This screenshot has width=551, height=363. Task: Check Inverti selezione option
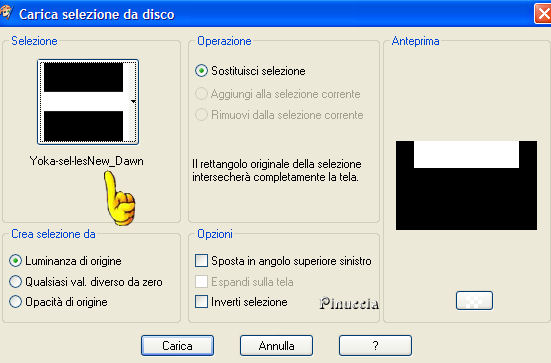click(201, 302)
